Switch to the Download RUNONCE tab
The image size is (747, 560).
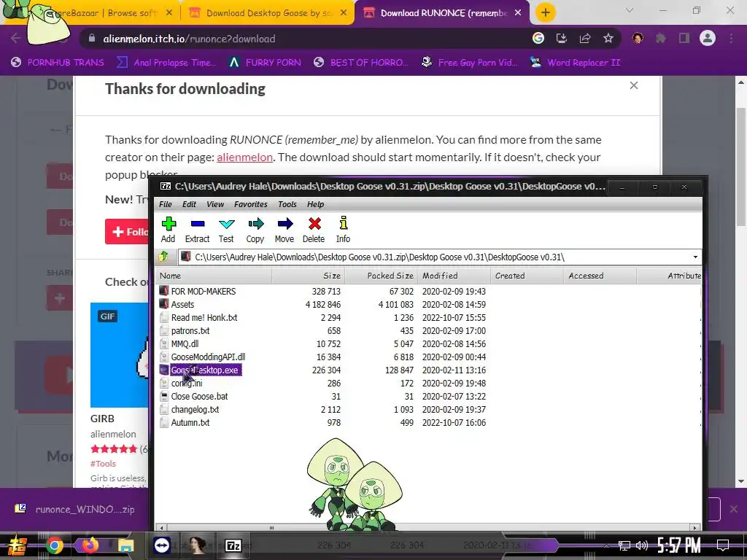tap(443, 13)
